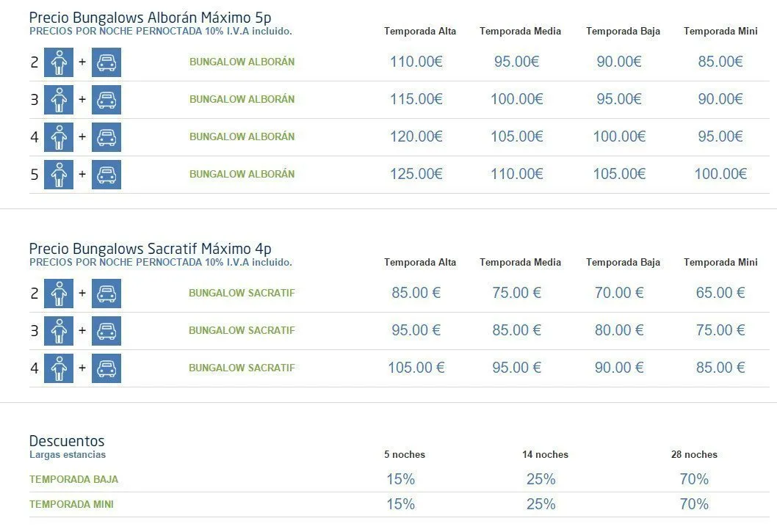The width and height of the screenshot is (777, 532).
Task: Click the Descuentos section heading
Action: (x=67, y=441)
